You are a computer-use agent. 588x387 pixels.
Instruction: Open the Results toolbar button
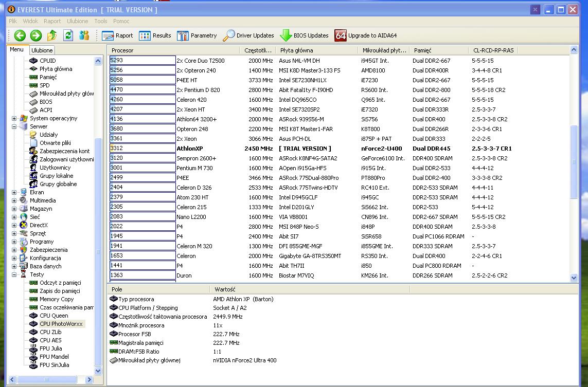155,35
